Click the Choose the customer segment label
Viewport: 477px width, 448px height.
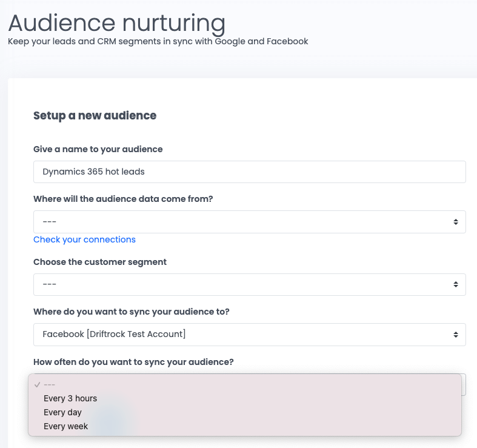pyautogui.click(x=100, y=262)
